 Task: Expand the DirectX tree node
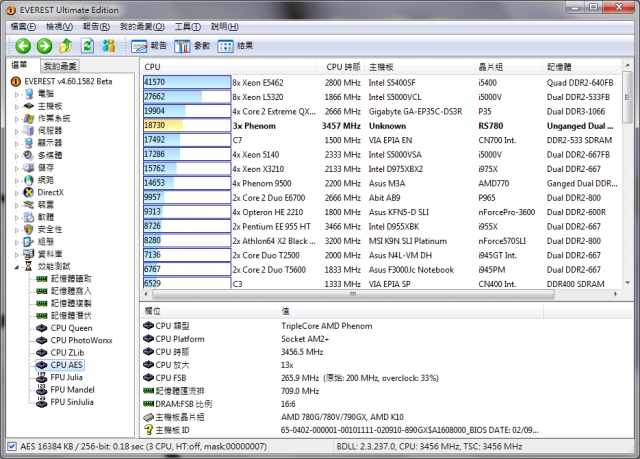tap(17, 193)
